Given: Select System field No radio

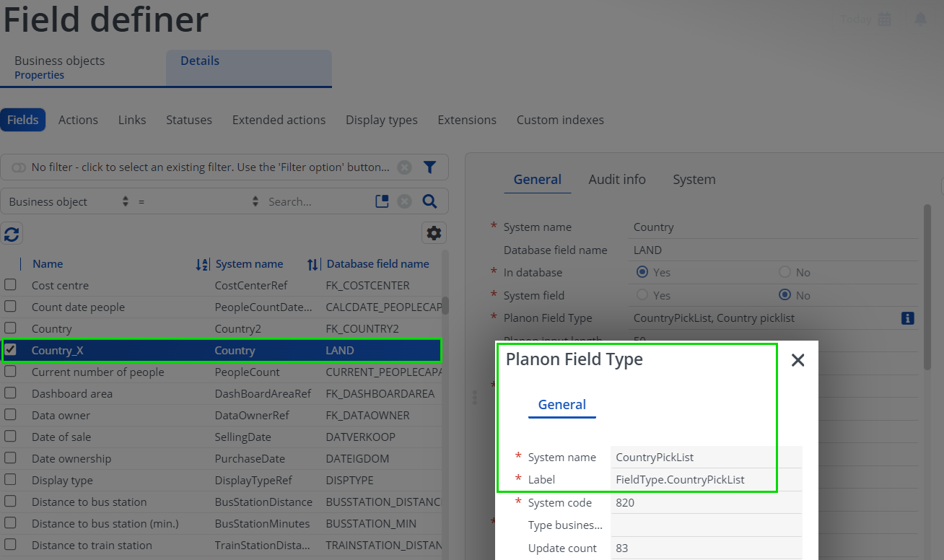Looking at the screenshot, I should [785, 295].
